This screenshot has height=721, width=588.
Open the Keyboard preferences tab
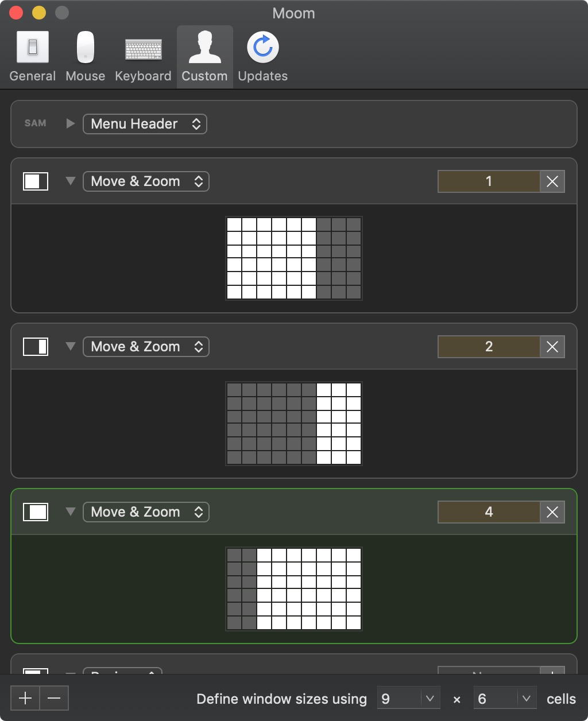click(x=143, y=57)
